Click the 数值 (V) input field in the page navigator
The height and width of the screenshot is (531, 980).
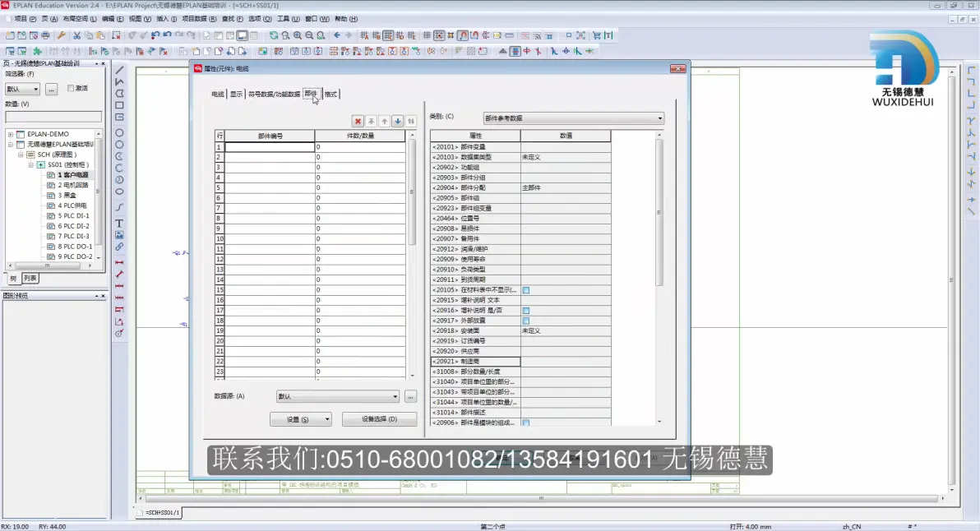[x=53, y=117]
